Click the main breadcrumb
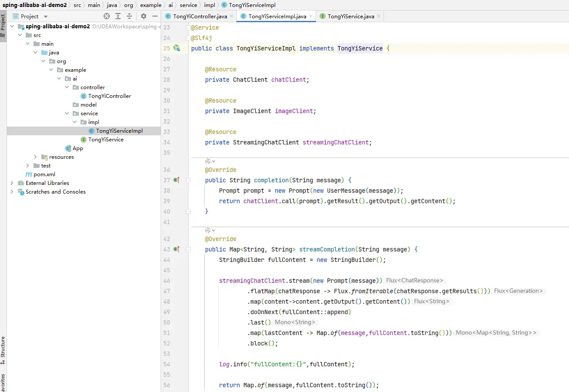Viewport: 569px width, 392px height. (x=93, y=5)
